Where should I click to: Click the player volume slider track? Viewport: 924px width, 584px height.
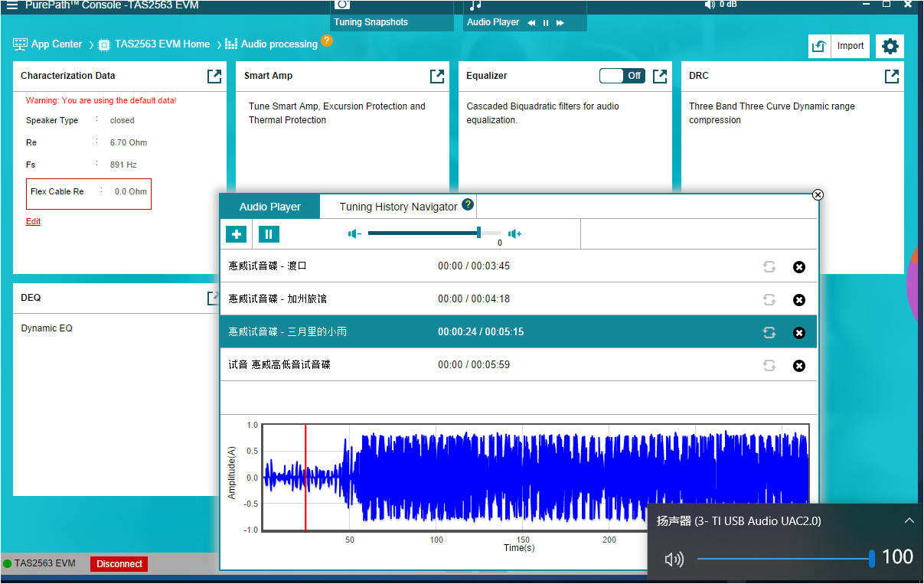click(x=434, y=233)
